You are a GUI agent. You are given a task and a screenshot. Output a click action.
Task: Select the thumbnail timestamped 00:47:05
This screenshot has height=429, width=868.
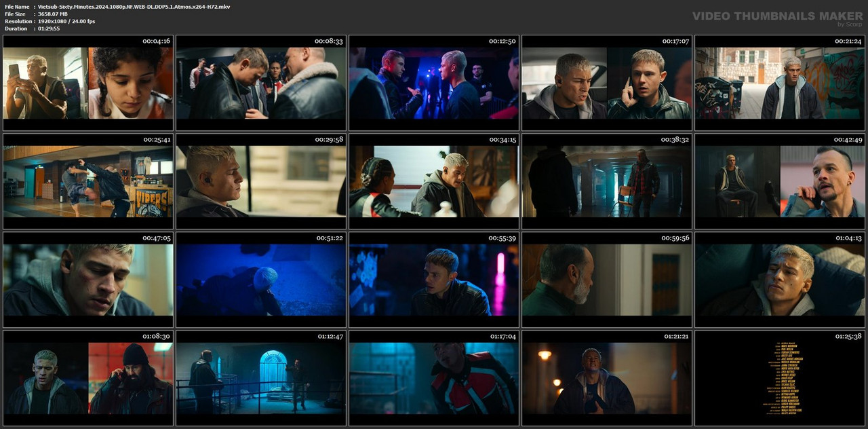88,280
